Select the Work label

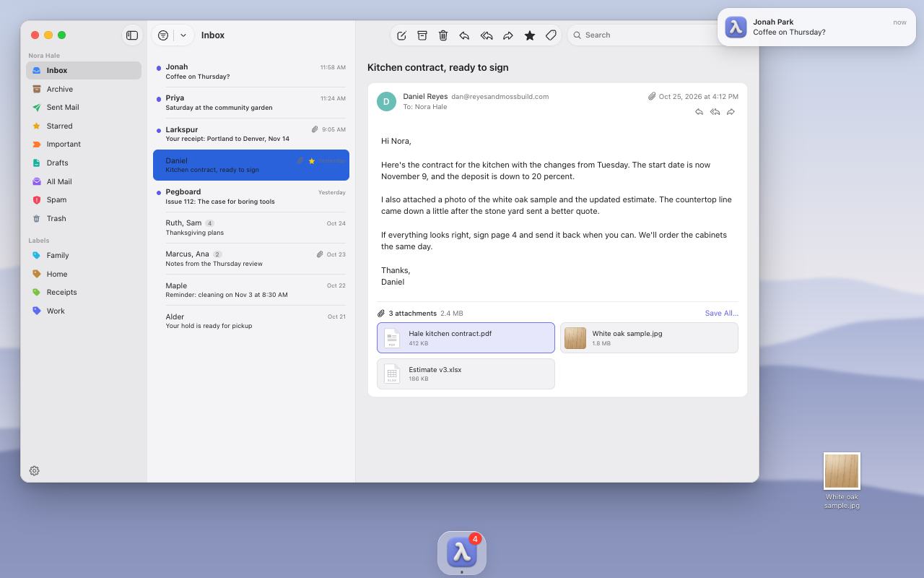pyautogui.click(x=84, y=311)
